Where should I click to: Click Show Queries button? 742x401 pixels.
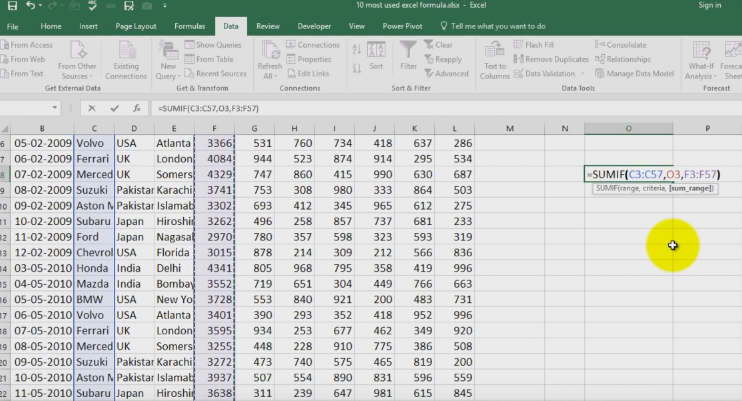(213, 45)
